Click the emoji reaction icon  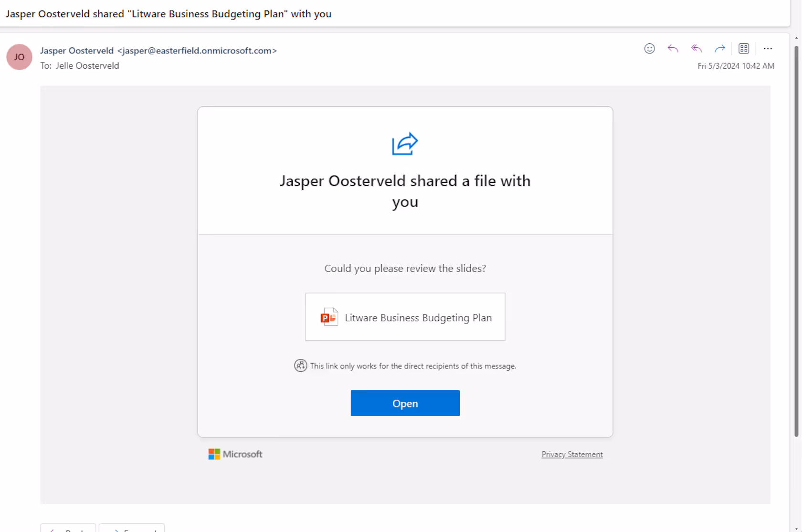[x=649, y=49]
